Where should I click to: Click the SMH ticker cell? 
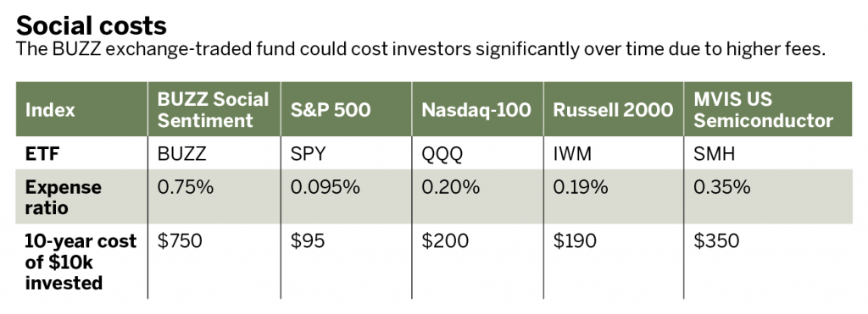click(x=714, y=153)
